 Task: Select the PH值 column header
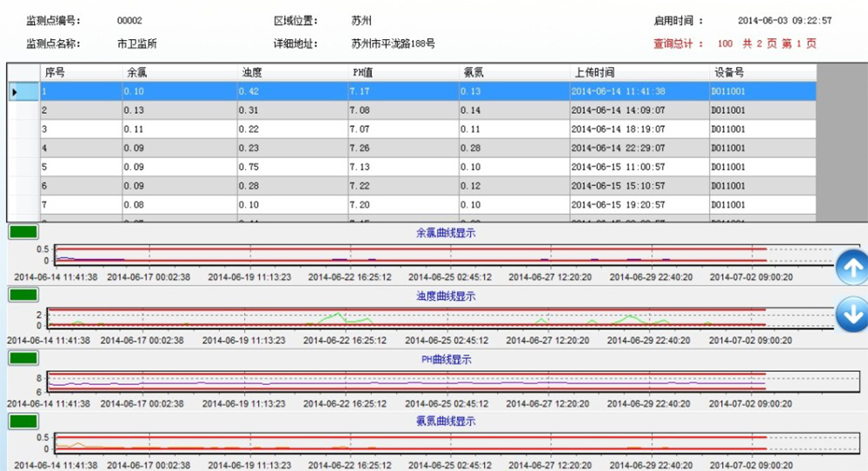pyautogui.click(x=403, y=73)
